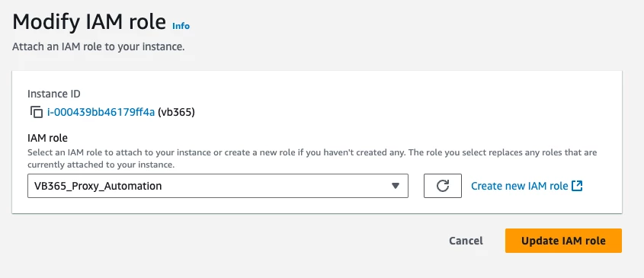Click the Attach an IAM role subtitle
The image size is (644, 278).
(x=98, y=46)
